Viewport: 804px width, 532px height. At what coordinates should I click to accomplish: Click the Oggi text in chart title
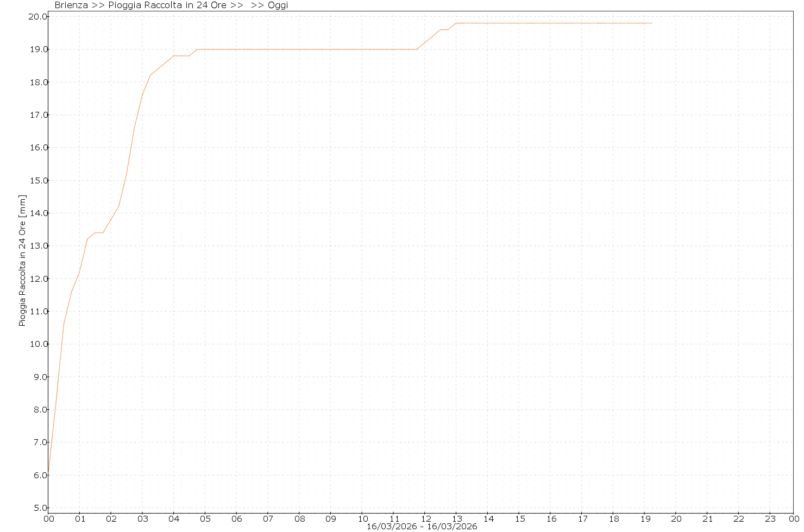278,5
